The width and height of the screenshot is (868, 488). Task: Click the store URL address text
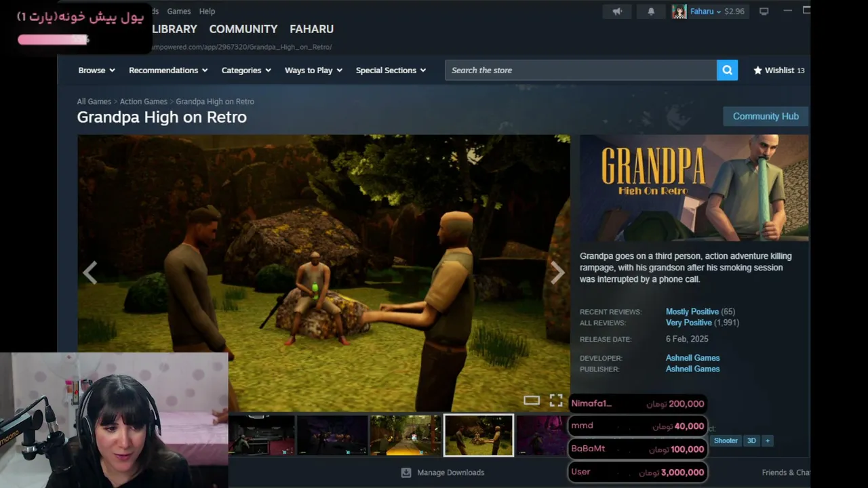[242, 47]
